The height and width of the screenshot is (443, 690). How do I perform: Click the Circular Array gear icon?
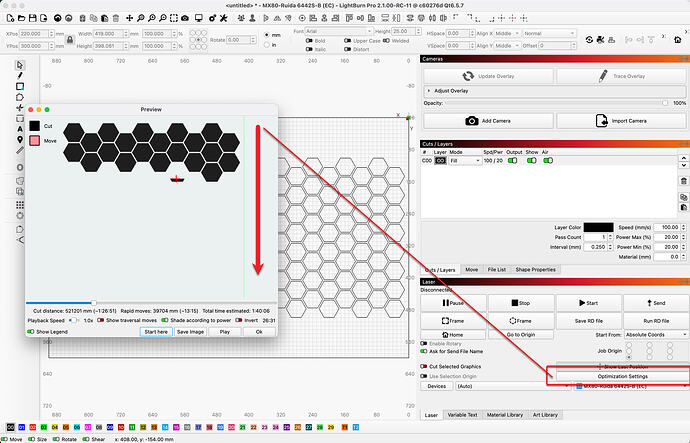point(19,216)
